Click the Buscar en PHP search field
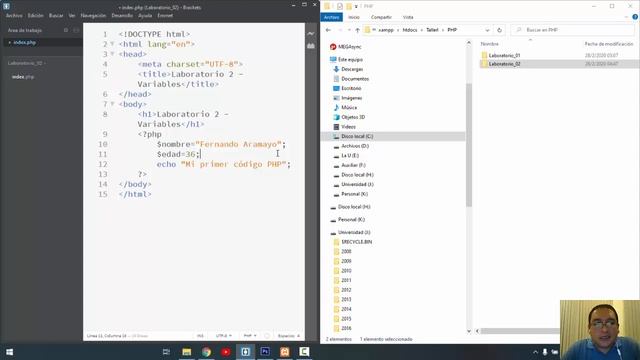Viewport: 640px width, 360px height. point(573,30)
